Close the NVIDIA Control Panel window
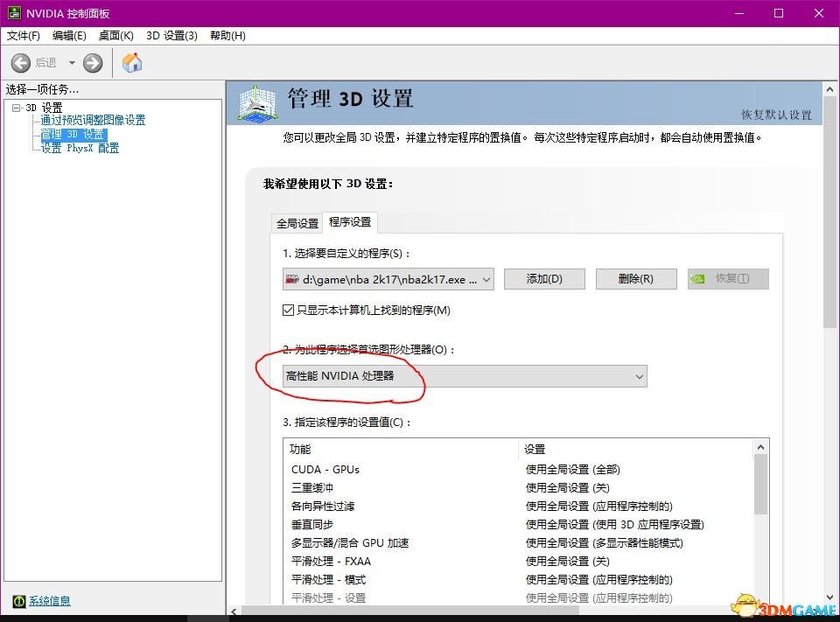The width and height of the screenshot is (840, 622). pos(819,13)
